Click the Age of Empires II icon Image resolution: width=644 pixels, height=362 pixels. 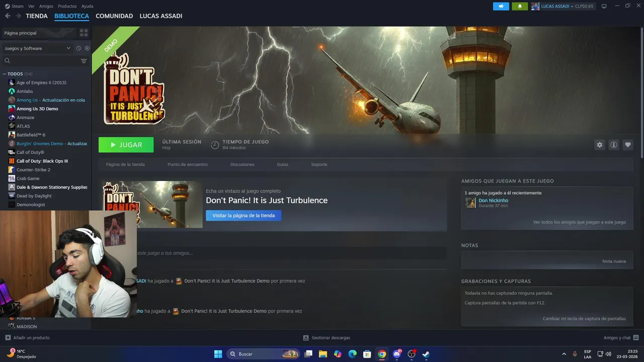click(x=12, y=82)
